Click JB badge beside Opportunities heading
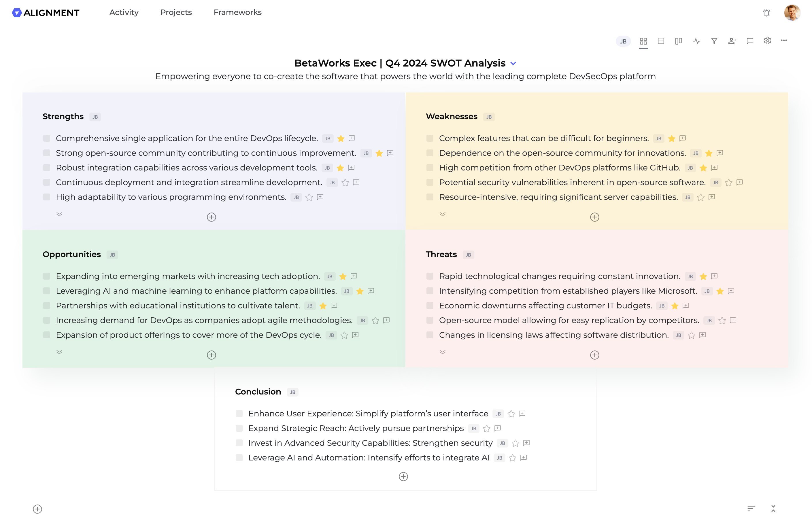 (112, 255)
